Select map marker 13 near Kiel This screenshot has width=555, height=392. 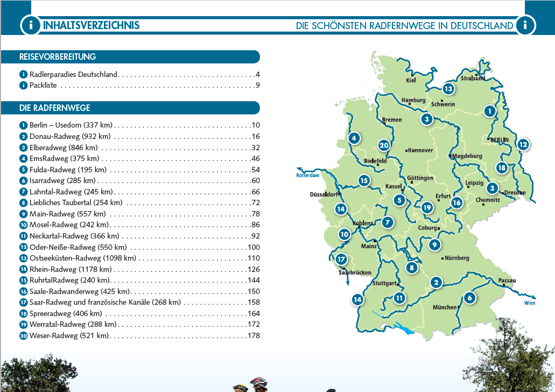click(448, 88)
